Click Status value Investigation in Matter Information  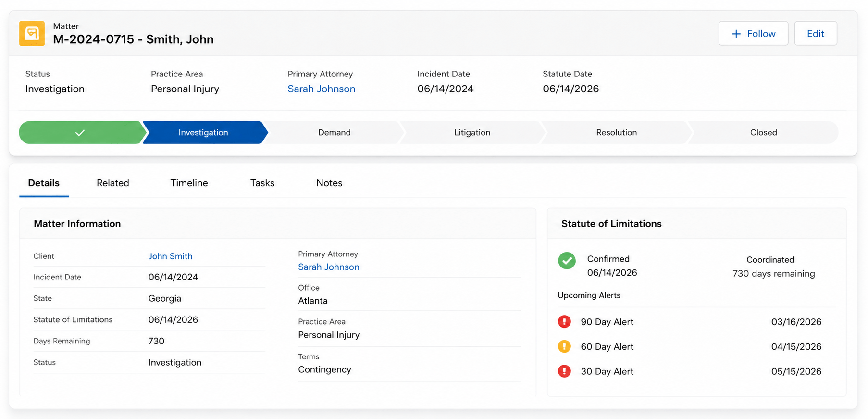coord(175,363)
